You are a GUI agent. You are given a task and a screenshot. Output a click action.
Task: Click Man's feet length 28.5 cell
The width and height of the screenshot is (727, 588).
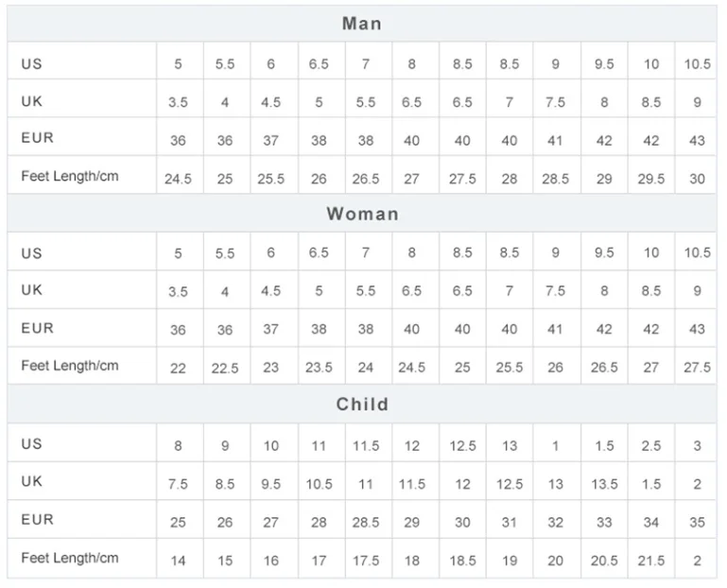tap(555, 179)
